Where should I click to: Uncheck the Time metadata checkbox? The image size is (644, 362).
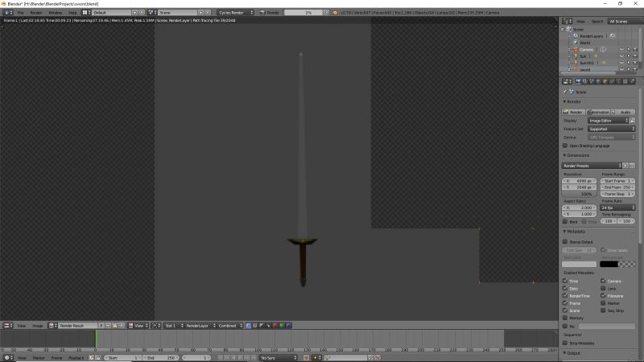[565, 281]
